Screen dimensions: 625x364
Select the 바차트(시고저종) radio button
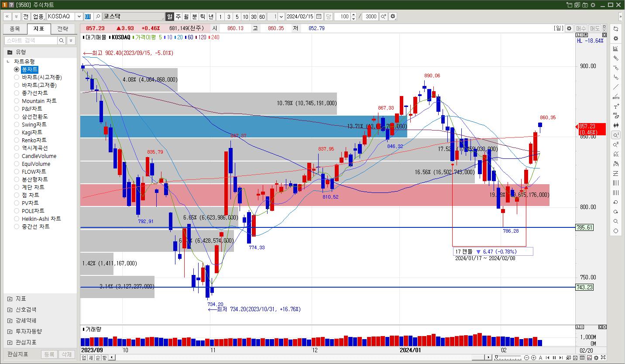[17, 77]
